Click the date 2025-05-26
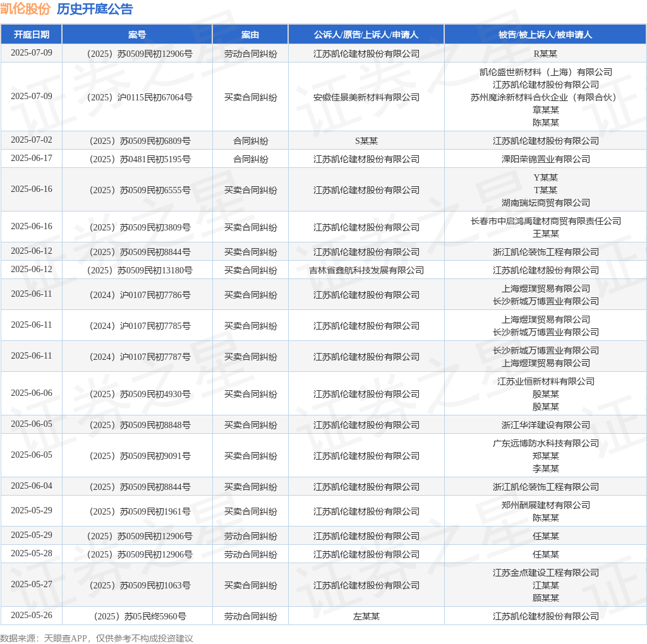Screen dimensions: 647x644 click(x=32, y=615)
